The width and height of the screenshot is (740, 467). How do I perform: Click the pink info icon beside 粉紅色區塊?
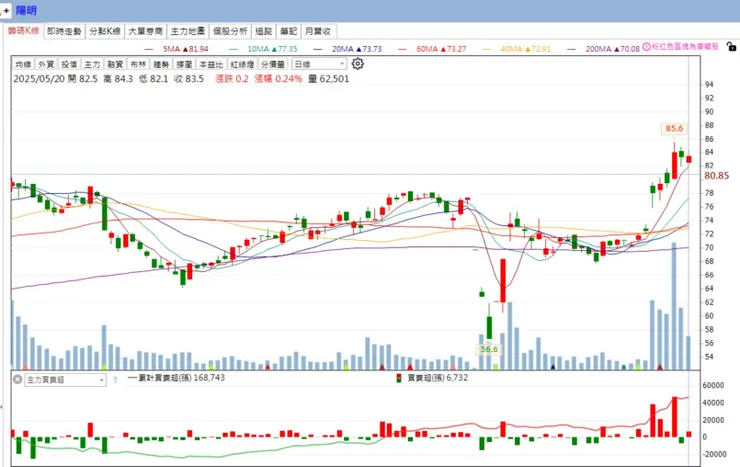[647, 47]
